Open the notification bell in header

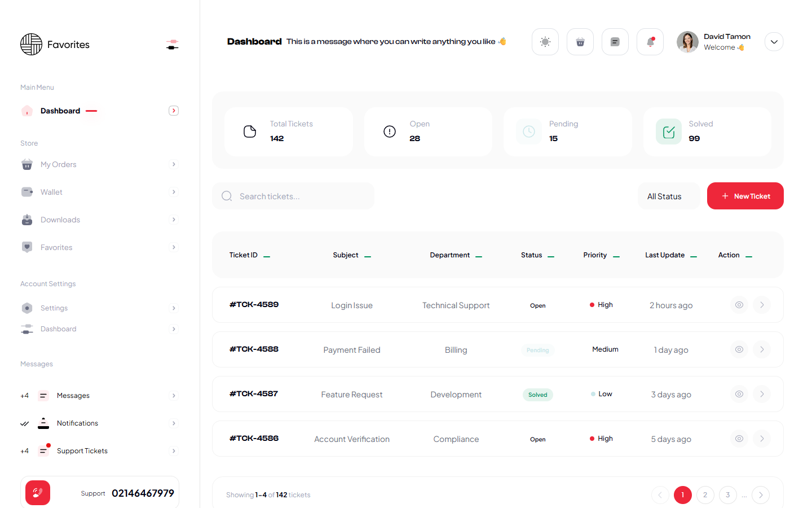point(650,42)
